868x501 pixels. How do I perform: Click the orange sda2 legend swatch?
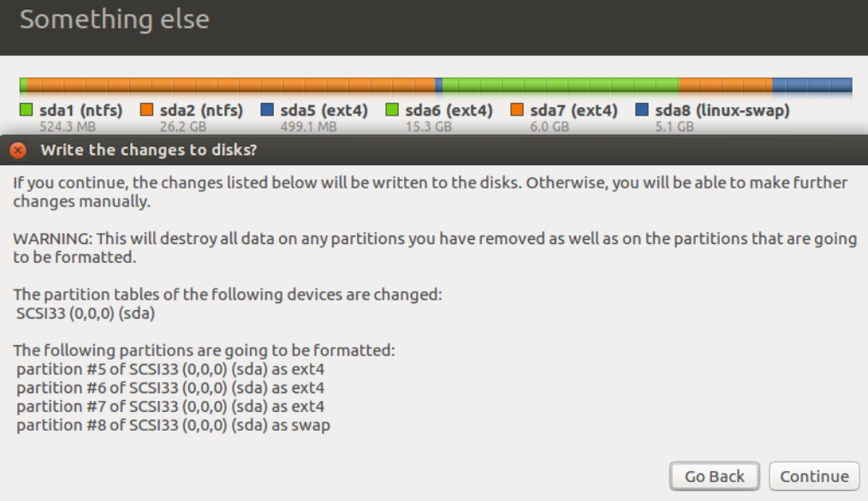tap(146, 110)
